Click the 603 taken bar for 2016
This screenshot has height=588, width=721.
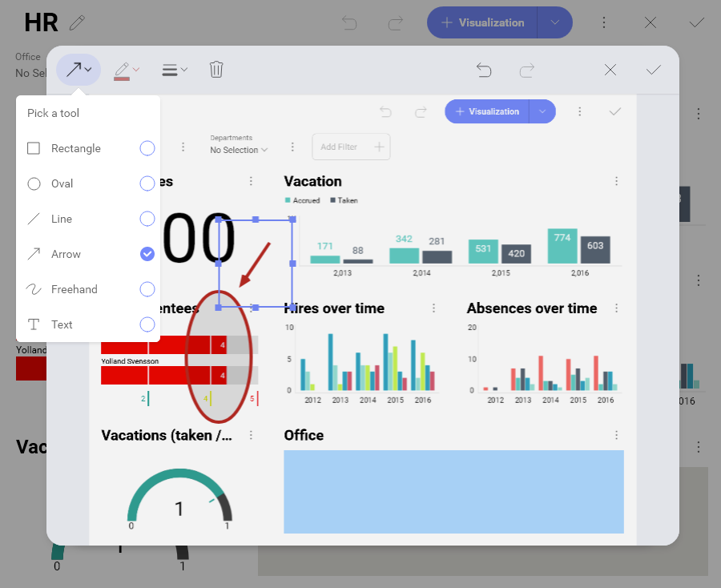595,250
